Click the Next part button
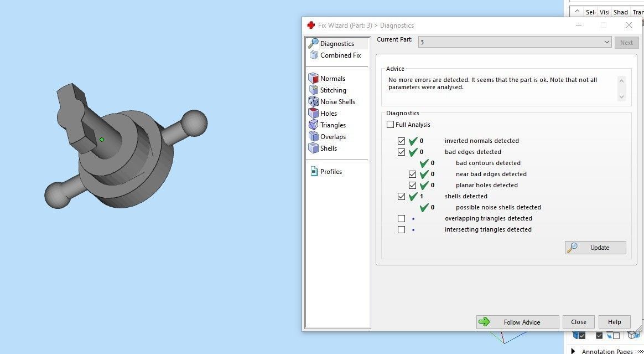644x354 pixels. [x=626, y=42]
